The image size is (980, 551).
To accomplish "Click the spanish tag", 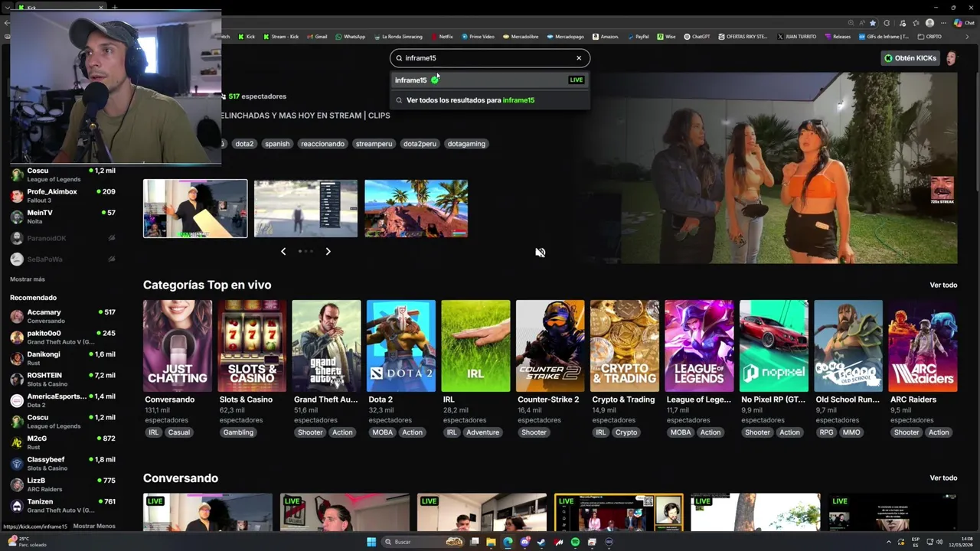I will tap(277, 144).
